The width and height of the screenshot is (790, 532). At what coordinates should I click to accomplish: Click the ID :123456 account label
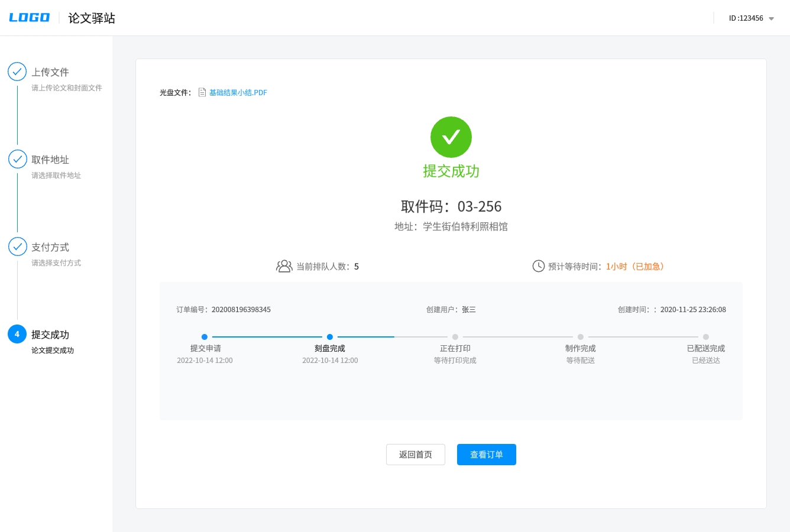point(746,18)
